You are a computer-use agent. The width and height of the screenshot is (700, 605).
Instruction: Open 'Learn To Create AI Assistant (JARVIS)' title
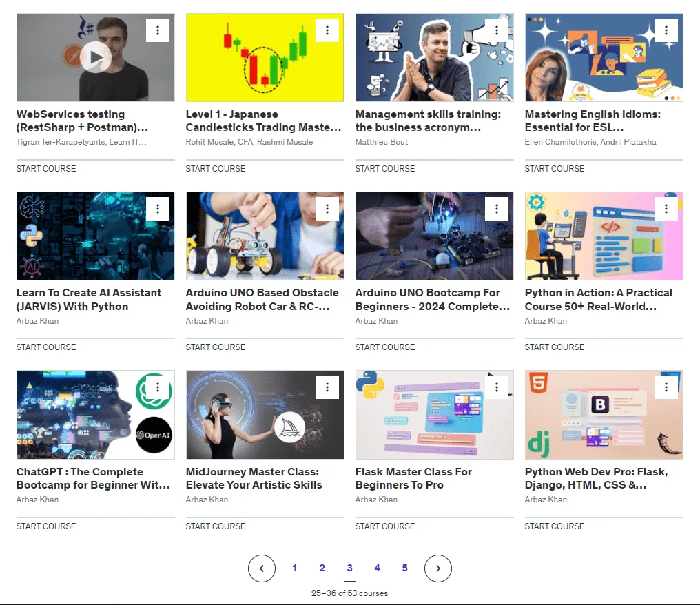click(89, 299)
